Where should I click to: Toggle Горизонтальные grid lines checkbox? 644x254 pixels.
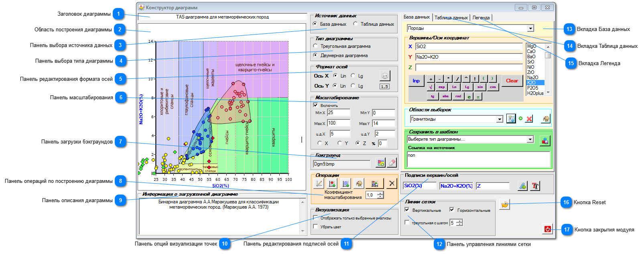pos(452,210)
